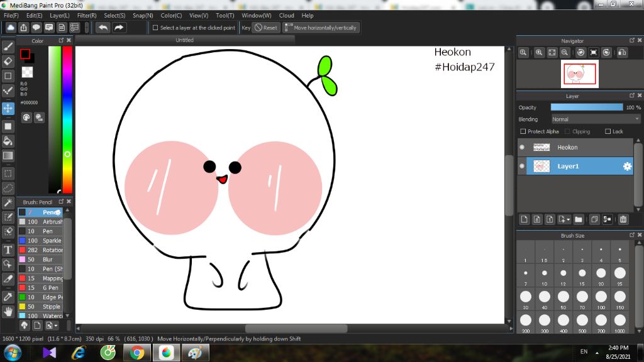The height and width of the screenshot is (362, 644).
Task: Open the add brush dropdown in Brush panel
Action: tap(52, 326)
